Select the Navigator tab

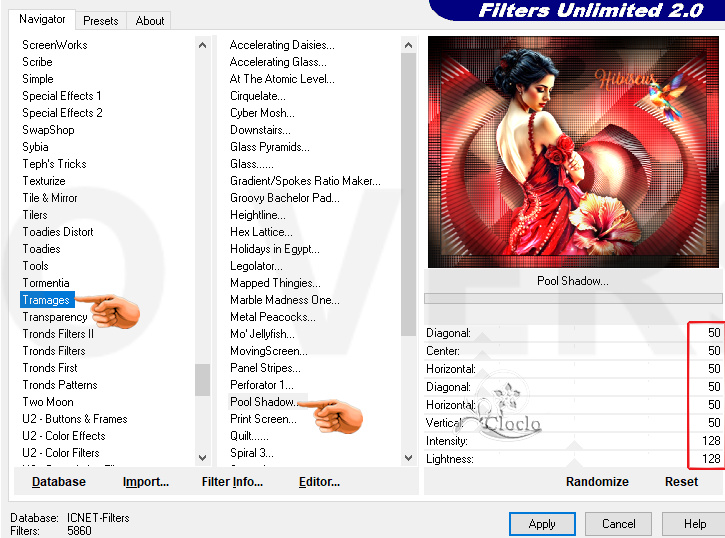click(x=42, y=19)
